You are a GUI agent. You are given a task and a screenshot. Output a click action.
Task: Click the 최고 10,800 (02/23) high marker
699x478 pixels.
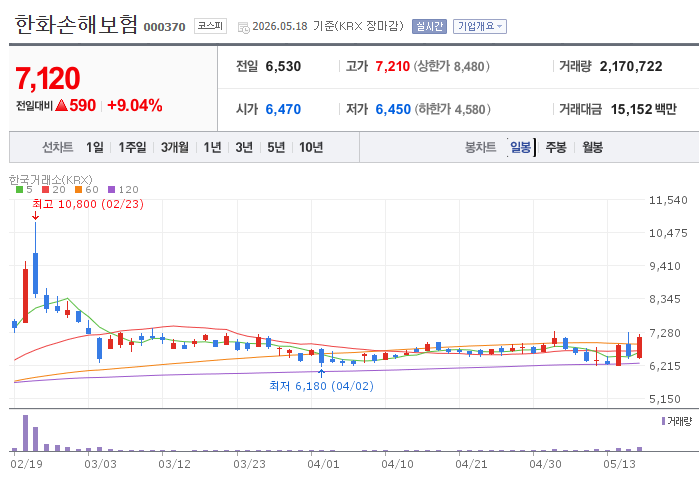(88, 204)
